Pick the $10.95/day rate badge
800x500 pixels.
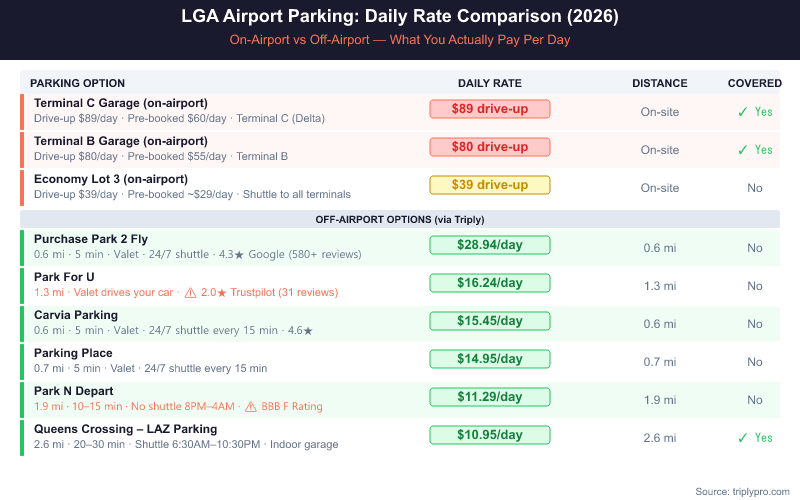tap(490, 435)
